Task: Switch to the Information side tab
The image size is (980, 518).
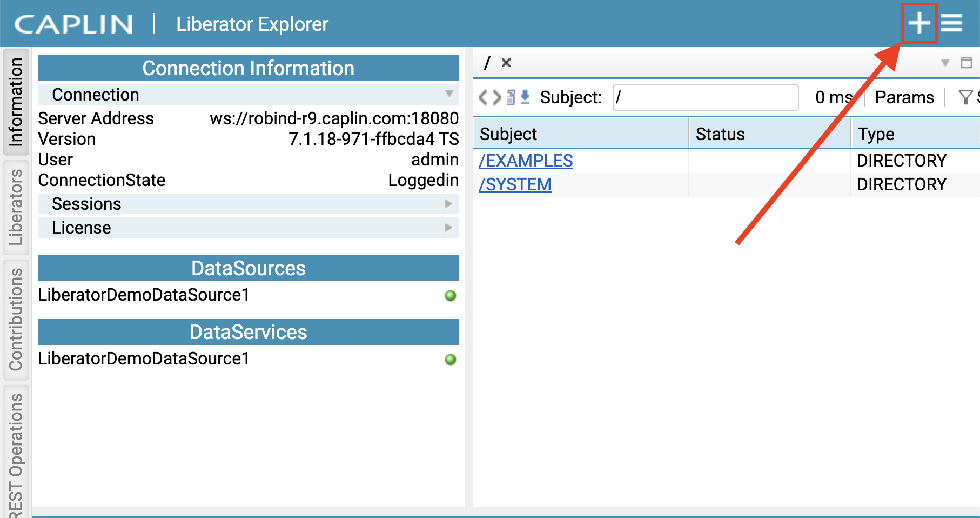Action: (x=16, y=102)
